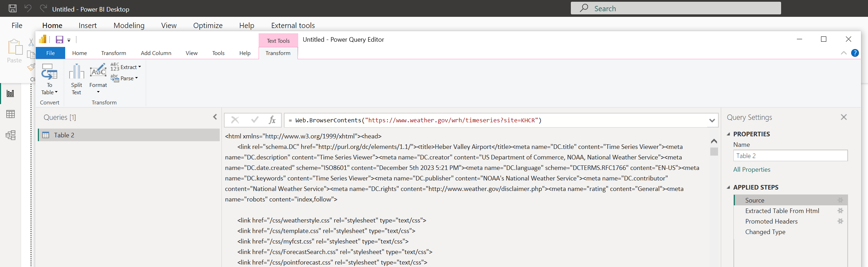The width and height of the screenshot is (868, 267).
Task: Open the To Table convert menu
Action: 49,80
